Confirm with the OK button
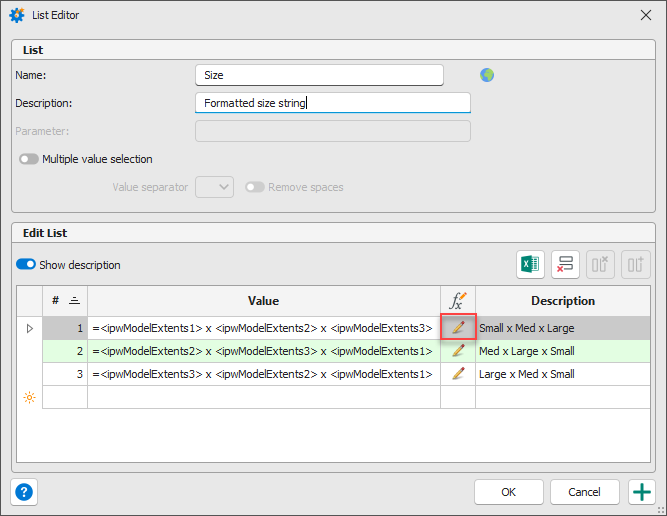 [509, 492]
